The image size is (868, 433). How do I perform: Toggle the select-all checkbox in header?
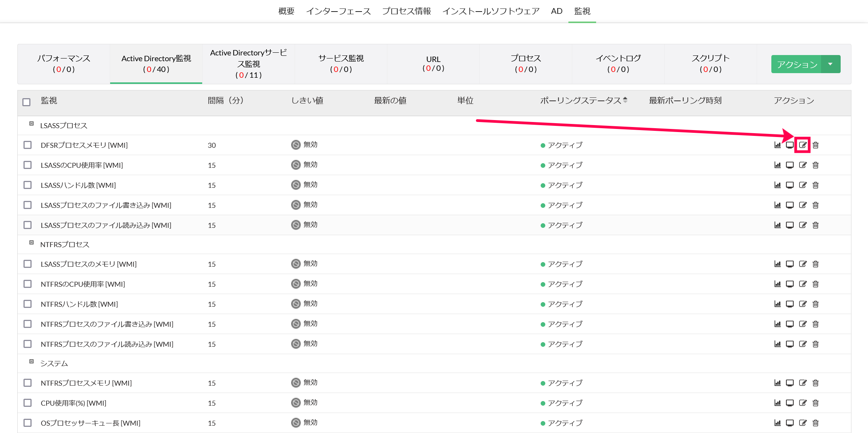[27, 102]
